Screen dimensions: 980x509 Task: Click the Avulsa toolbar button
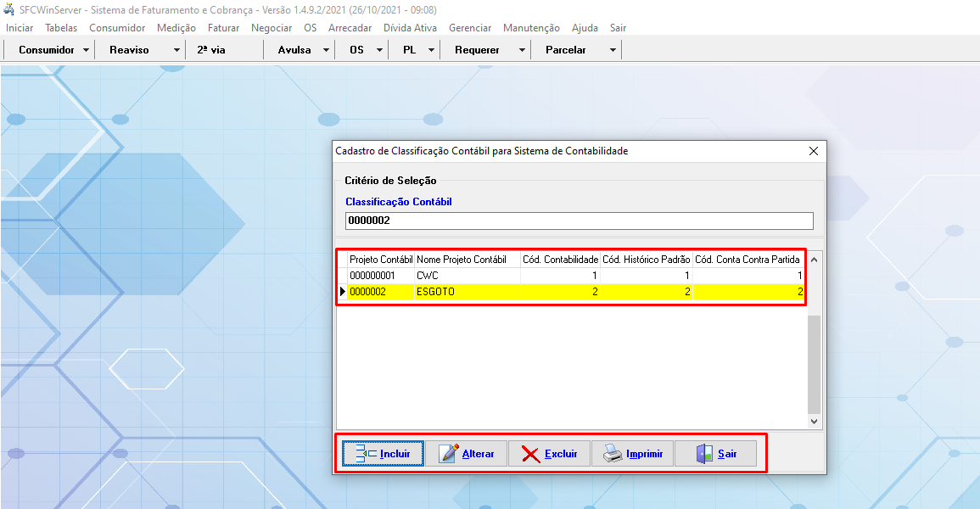pos(294,50)
